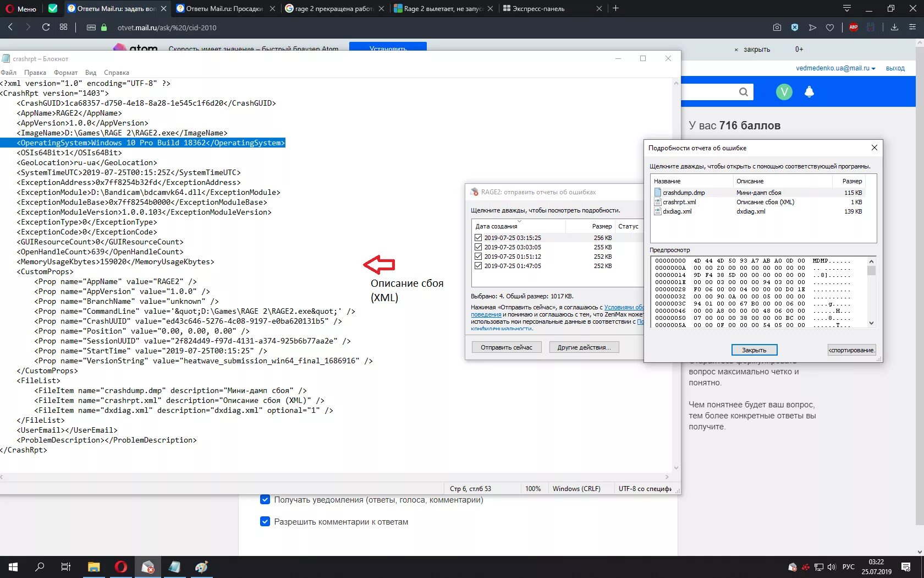Add a new browser tab

click(x=616, y=8)
